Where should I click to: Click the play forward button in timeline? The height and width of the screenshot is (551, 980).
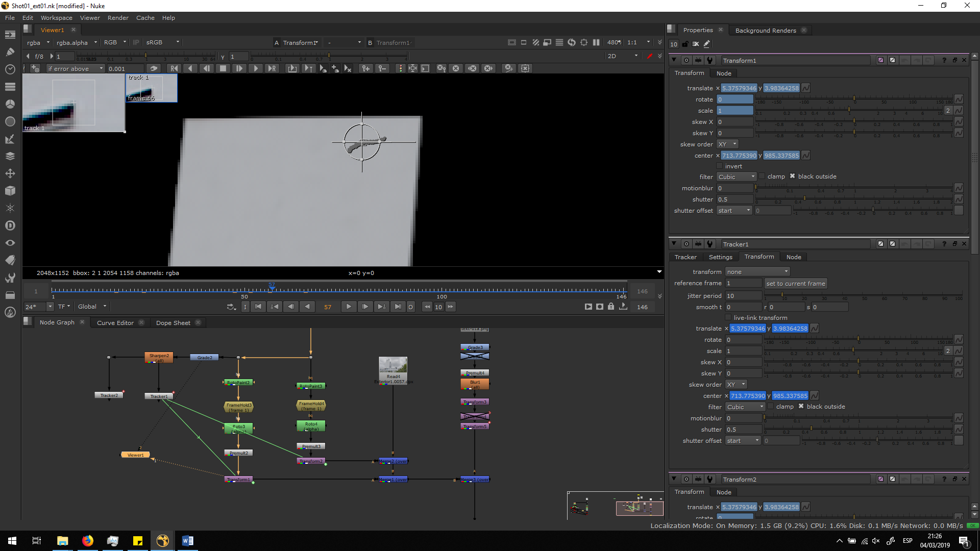(x=349, y=307)
